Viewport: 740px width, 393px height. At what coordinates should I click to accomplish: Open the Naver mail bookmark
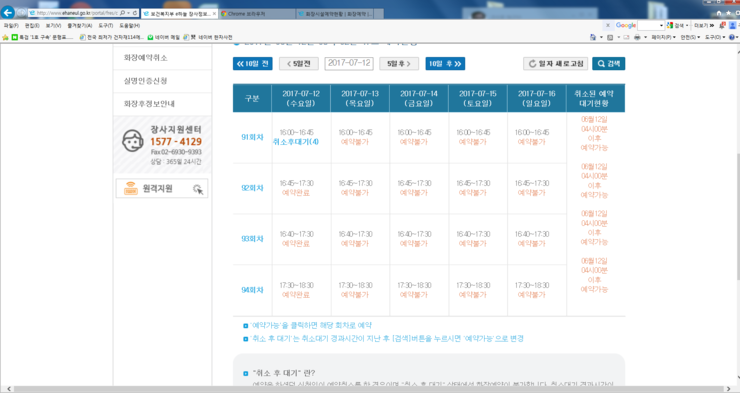click(164, 37)
